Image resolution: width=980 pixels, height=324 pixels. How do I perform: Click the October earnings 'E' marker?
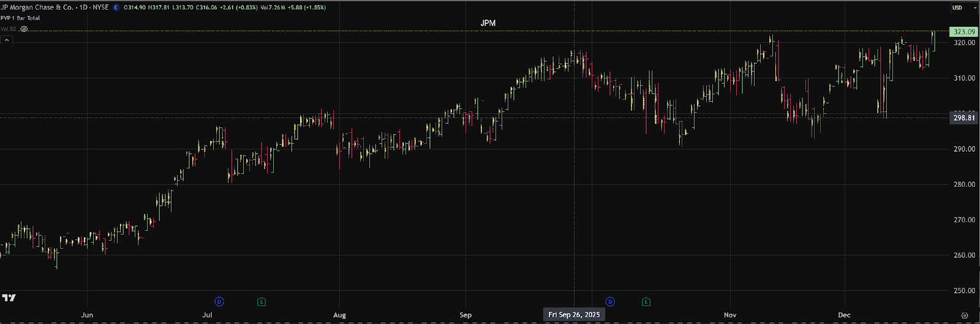646,301
